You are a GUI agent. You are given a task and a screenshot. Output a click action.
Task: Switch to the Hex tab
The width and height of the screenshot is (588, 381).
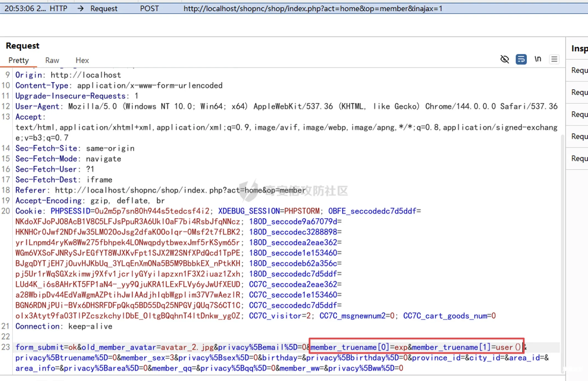(x=82, y=60)
